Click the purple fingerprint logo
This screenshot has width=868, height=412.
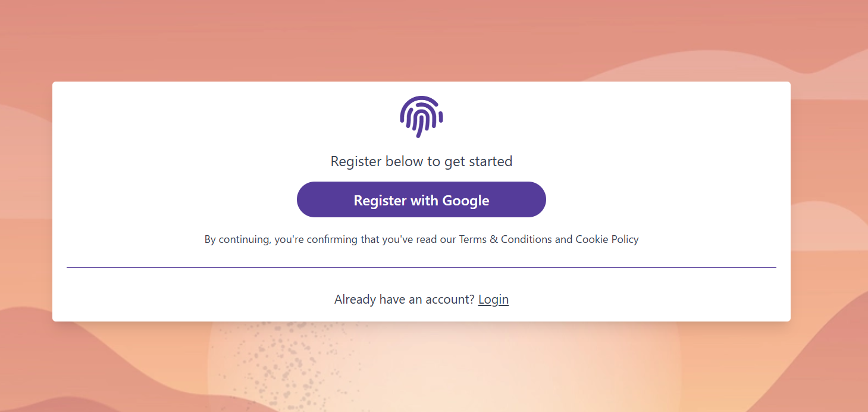click(421, 117)
